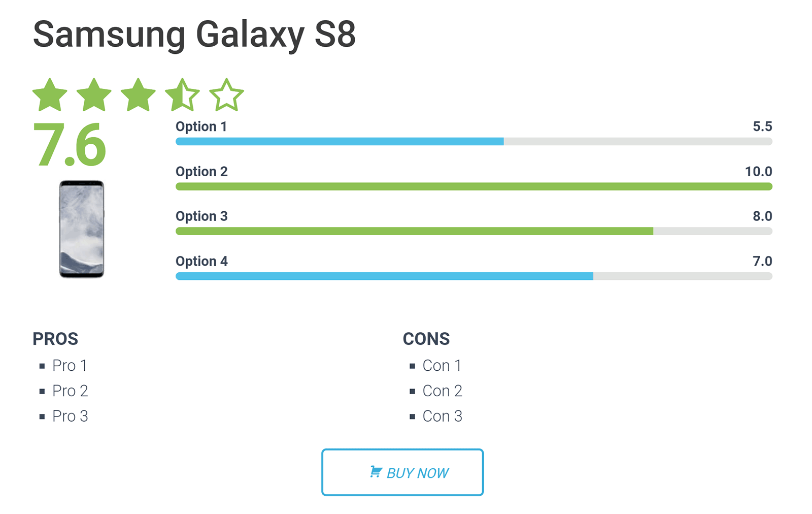Screen dimensions: 812x514
Task: Click the empty fifth star outline
Action: point(226,95)
